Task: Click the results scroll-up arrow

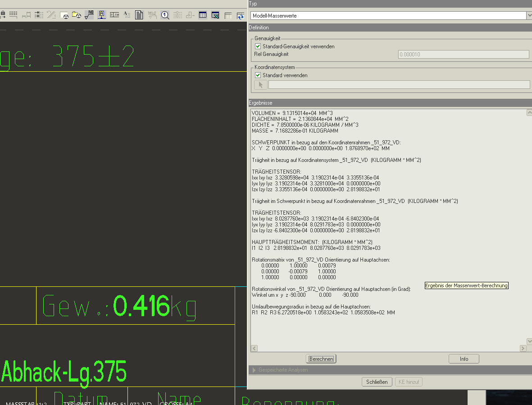Action: tap(529, 112)
